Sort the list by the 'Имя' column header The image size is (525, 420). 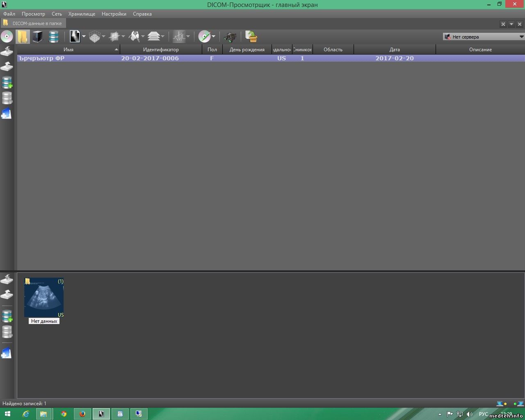pos(68,50)
